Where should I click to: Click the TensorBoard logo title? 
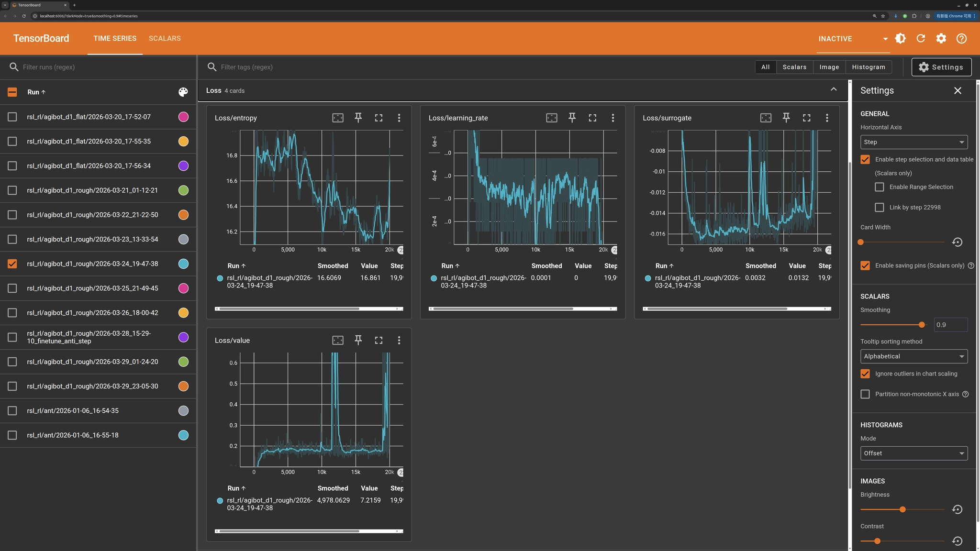point(41,38)
